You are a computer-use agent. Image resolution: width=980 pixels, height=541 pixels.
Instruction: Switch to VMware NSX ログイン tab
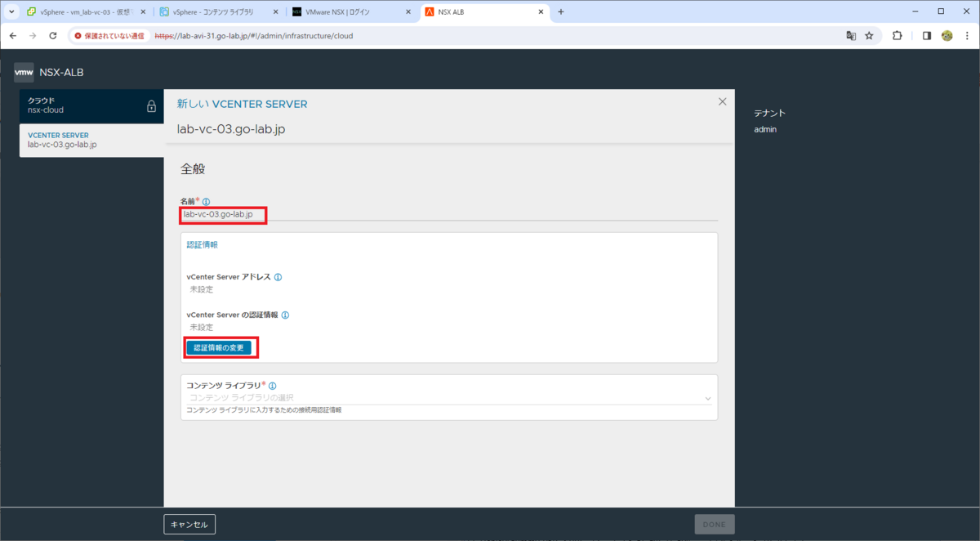tap(351, 12)
